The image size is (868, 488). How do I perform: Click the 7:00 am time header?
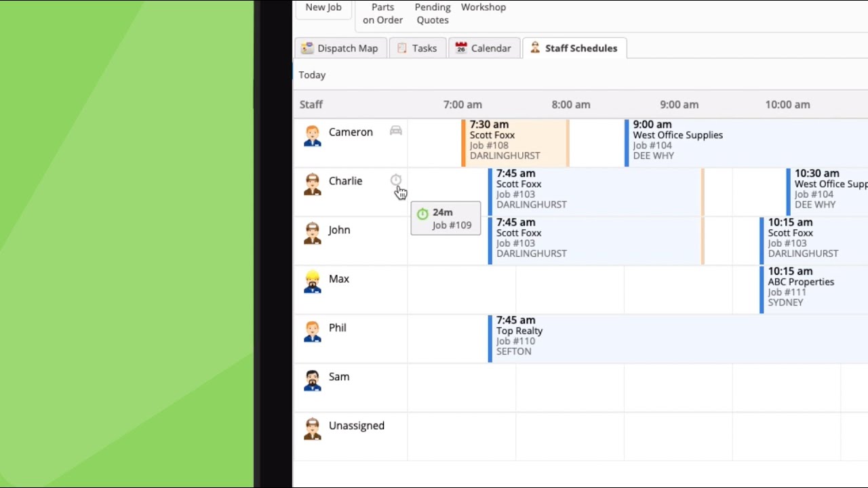pyautogui.click(x=462, y=104)
